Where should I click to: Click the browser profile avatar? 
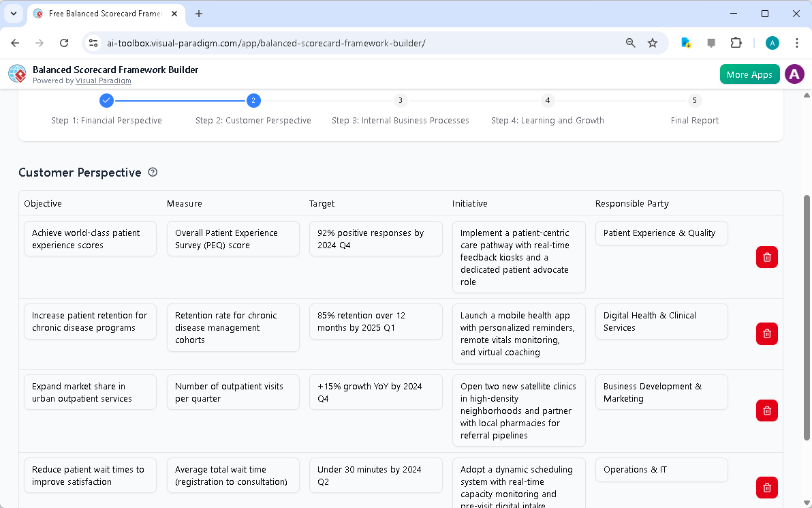(x=772, y=42)
